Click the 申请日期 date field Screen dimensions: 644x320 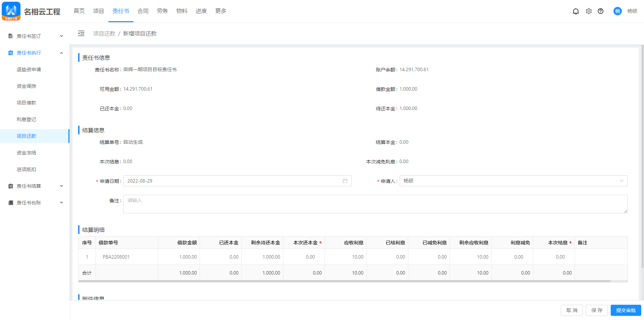[237, 181]
